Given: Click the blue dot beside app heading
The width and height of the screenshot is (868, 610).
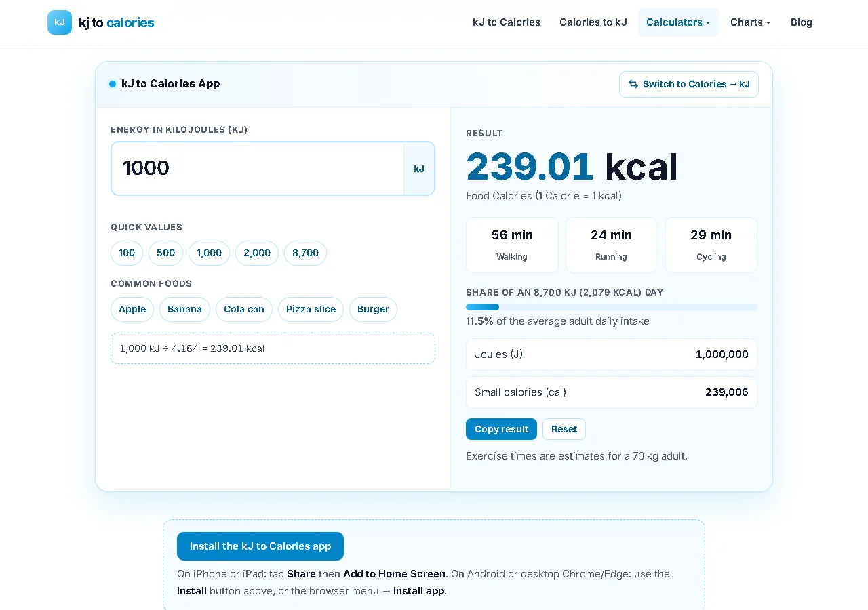Looking at the screenshot, I should [113, 84].
